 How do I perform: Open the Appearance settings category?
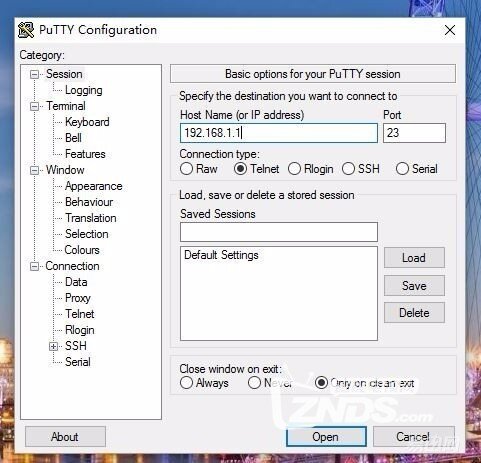[x=94, y=186]
